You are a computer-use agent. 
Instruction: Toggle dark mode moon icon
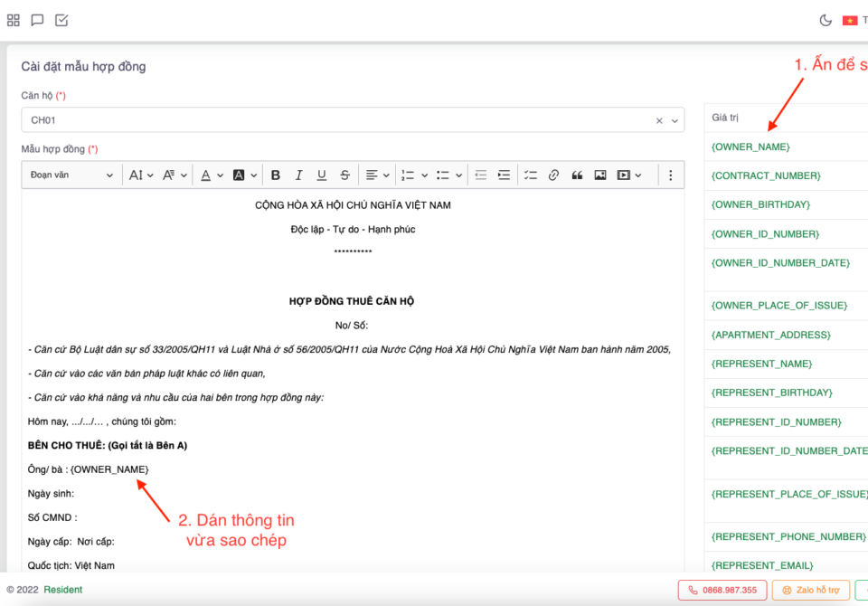pos(825,20)
